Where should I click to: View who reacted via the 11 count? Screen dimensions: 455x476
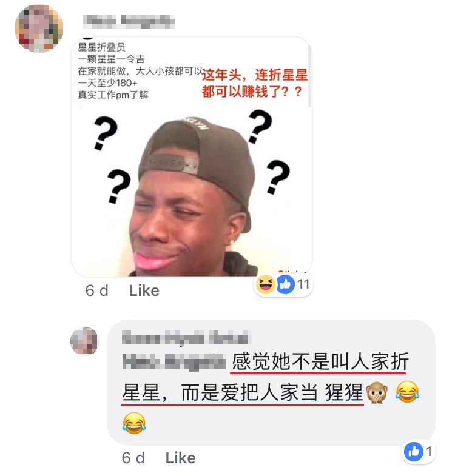tap(303, 284)
